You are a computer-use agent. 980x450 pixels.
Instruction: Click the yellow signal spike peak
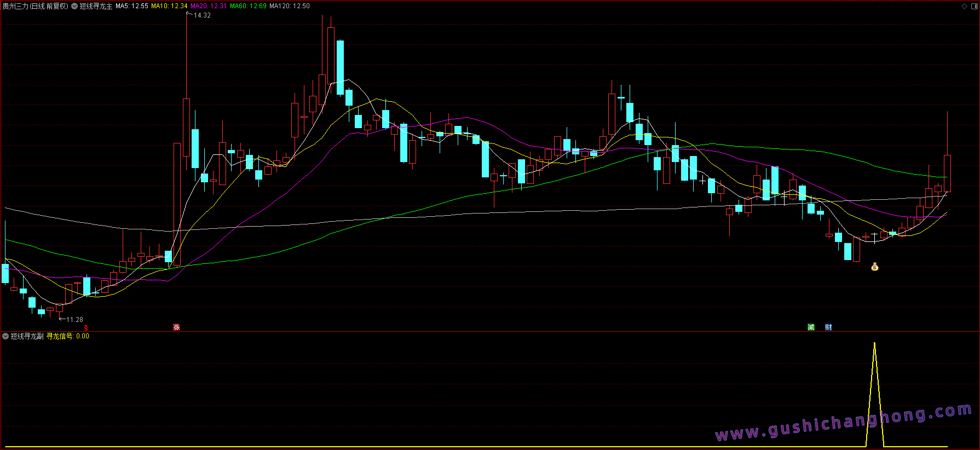pyautogui.click(x=874, y=344)
